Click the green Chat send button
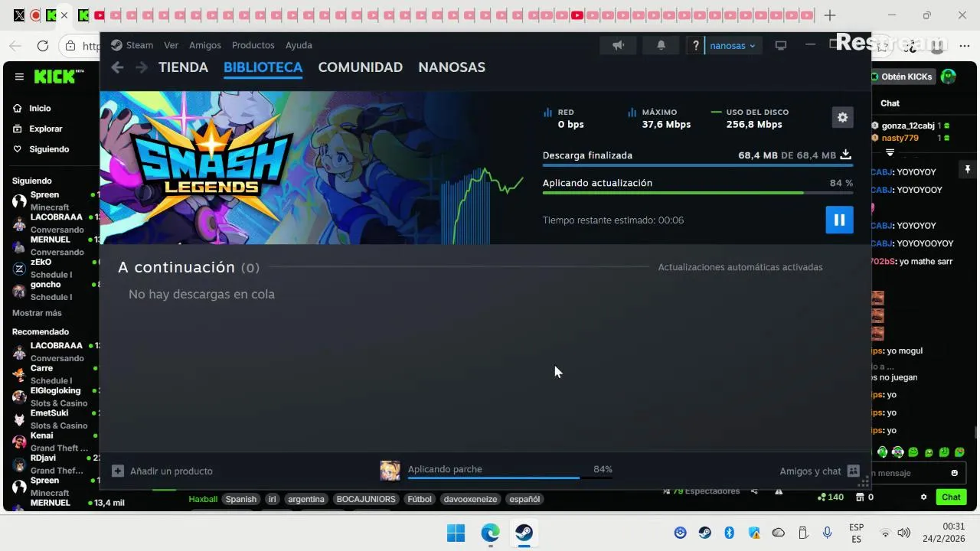 [x=951, y=497]
